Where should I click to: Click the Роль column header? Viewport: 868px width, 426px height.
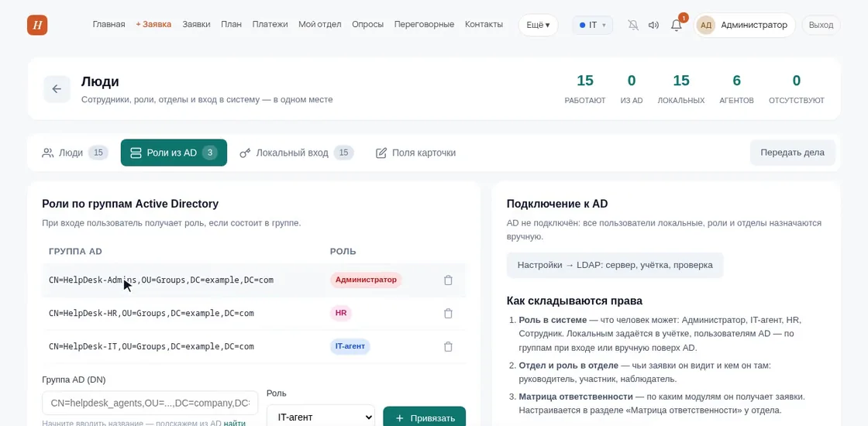[x=343, y=251]
